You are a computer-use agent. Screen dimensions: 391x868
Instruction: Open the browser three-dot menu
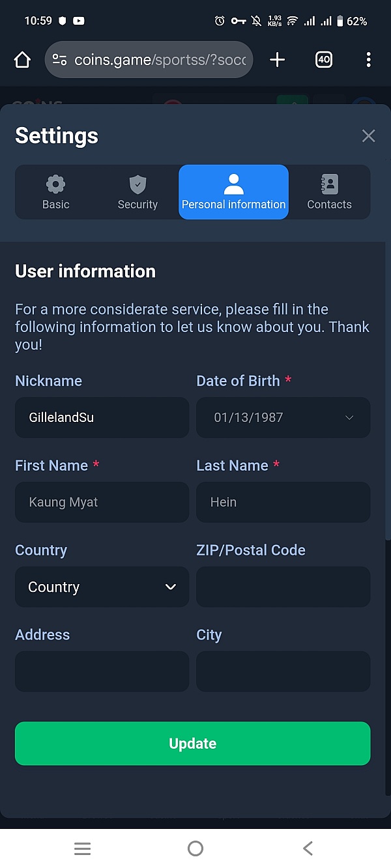[368, 60]
